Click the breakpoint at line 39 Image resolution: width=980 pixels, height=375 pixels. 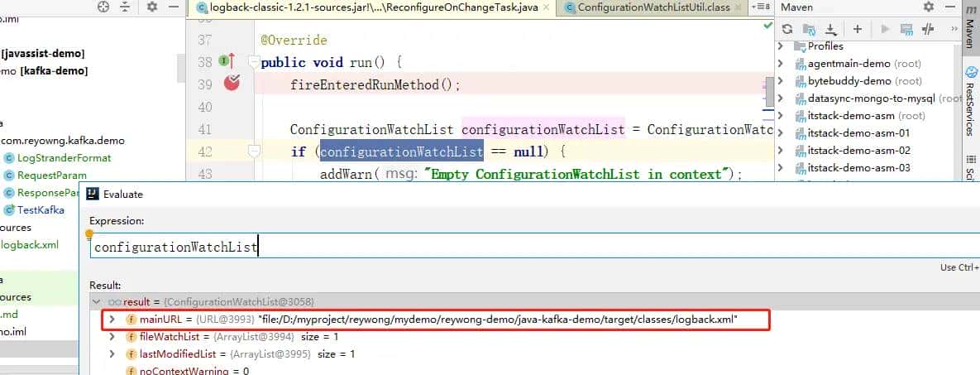pos(232,83)
